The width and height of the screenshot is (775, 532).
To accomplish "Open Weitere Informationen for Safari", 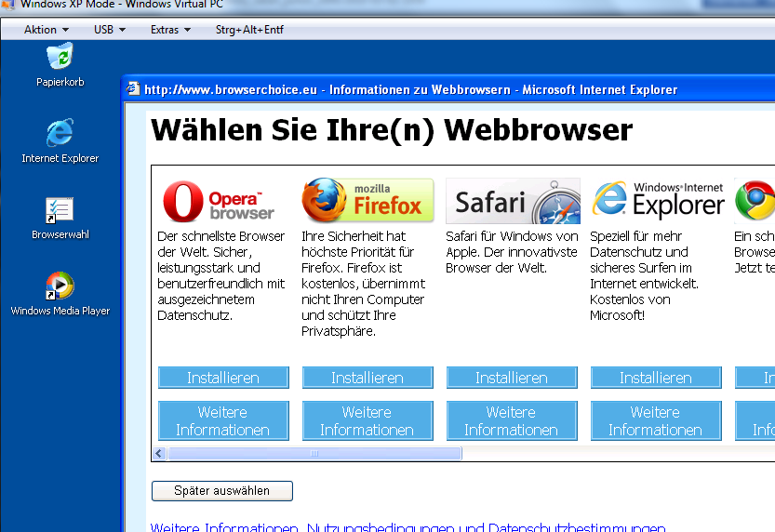I will click(512, 421).
